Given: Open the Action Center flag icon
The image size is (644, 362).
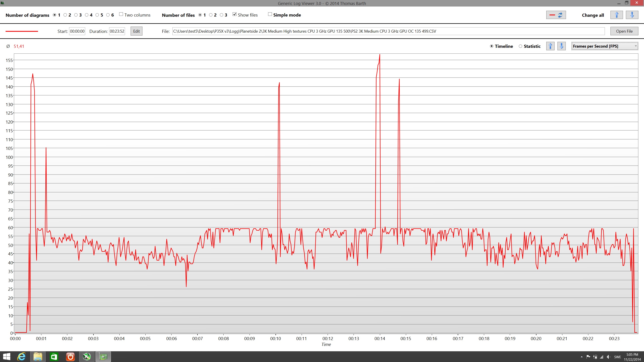Looking at the screenshot, I should [x=588, y=357].
